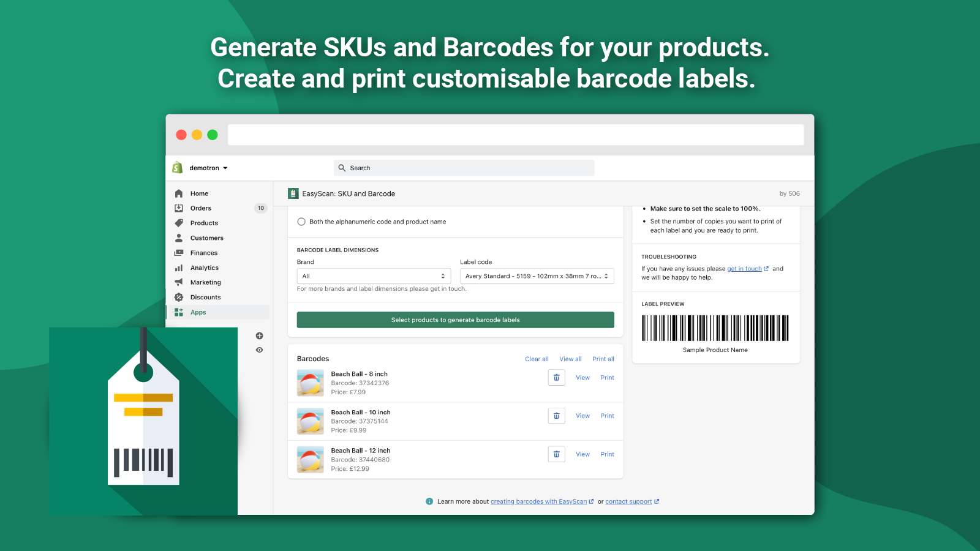The image size is (980, 551).
Task: Click Select products to generate barcode labels
Action: 455,319
